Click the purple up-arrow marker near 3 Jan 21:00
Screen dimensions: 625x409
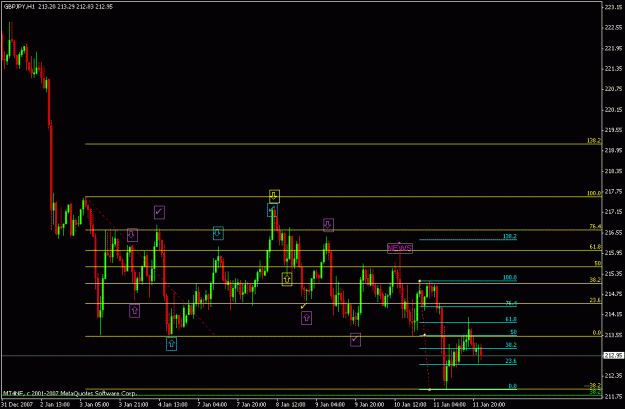click(135, 311)
